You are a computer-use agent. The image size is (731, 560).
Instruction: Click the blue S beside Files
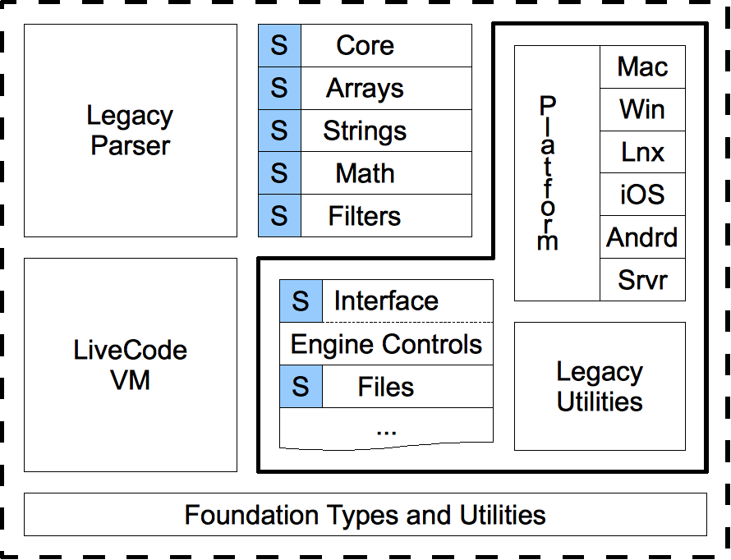301,386
